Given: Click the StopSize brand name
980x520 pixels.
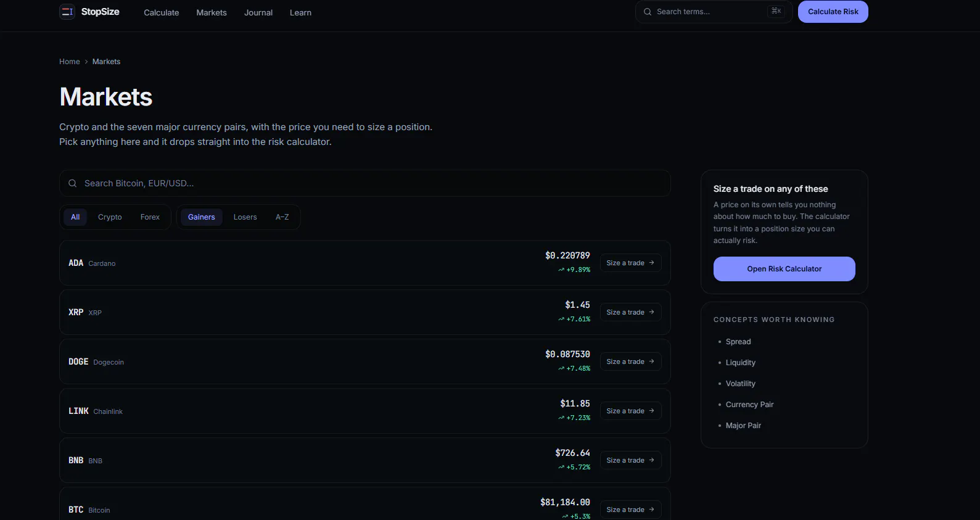Looking at the screenshot, I should pos(101,12).
